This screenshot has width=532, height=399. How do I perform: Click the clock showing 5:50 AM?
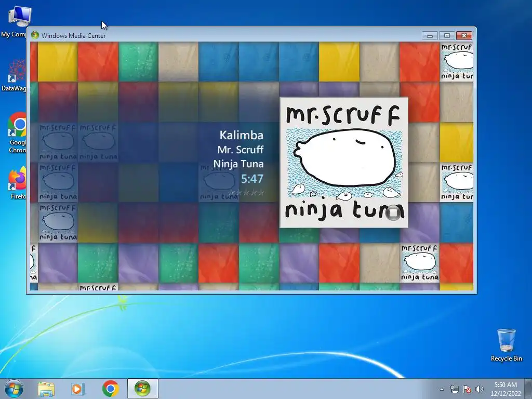point(506,389)
